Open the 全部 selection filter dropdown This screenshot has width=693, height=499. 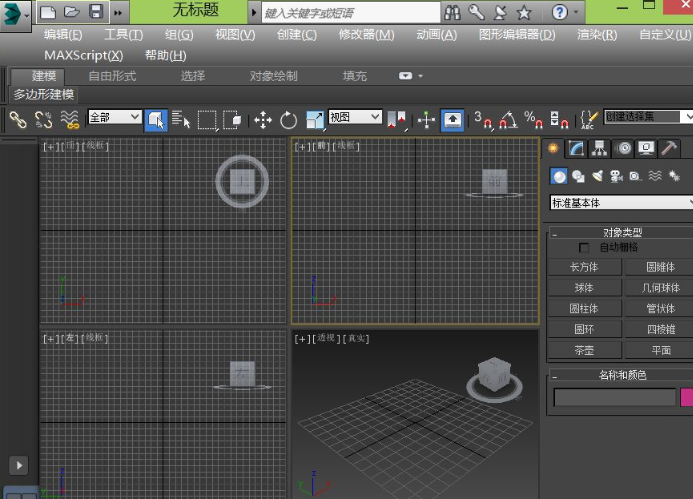point(115,118)
